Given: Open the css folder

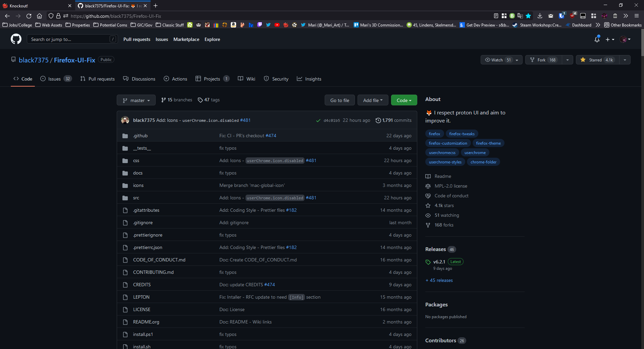Looking at the screenshot, I should [136, 160].
